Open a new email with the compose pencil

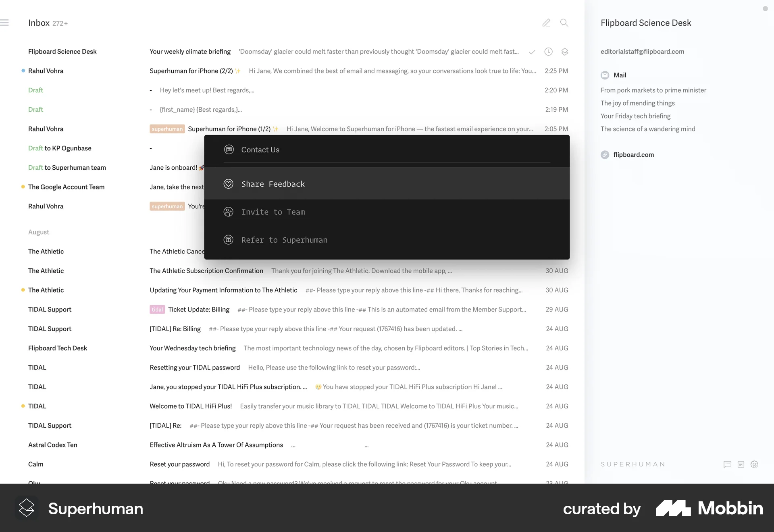[x=546, y=23]
